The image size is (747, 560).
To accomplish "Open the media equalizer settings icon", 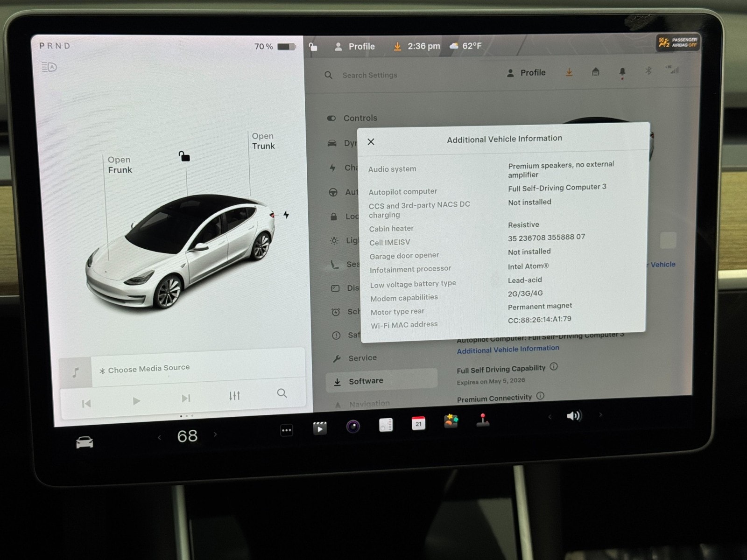I will tap(234, 396).
